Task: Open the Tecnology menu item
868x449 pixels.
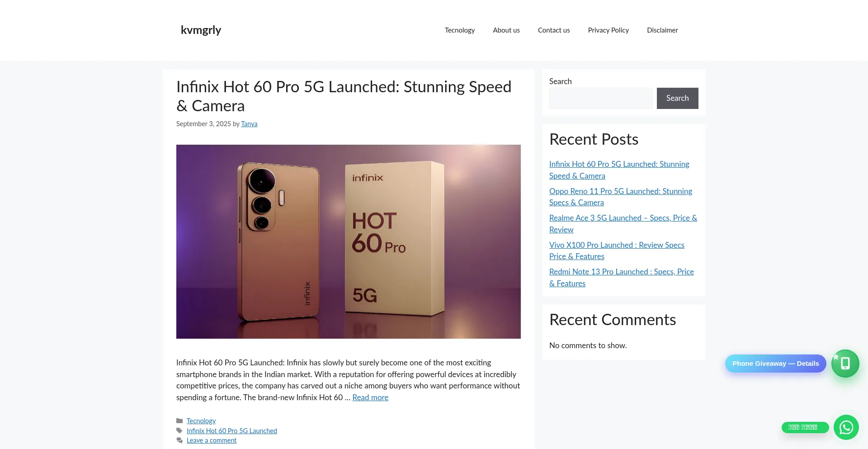Action: coord(459,30)
